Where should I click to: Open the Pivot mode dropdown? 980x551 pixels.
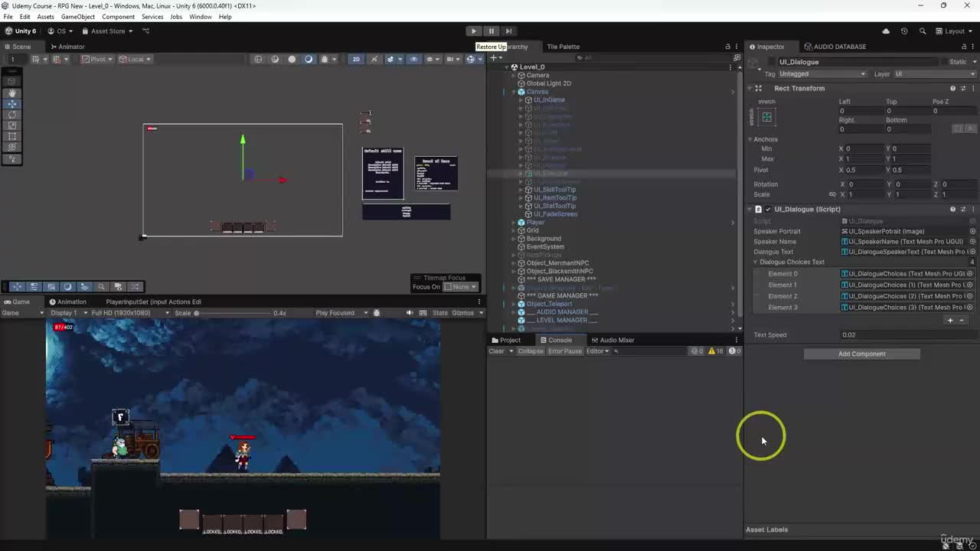98,59
